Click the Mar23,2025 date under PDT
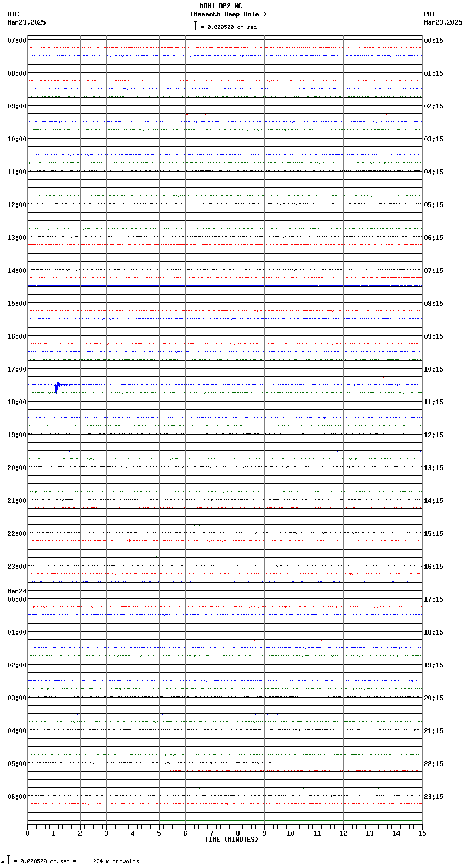 click(443, 22)
